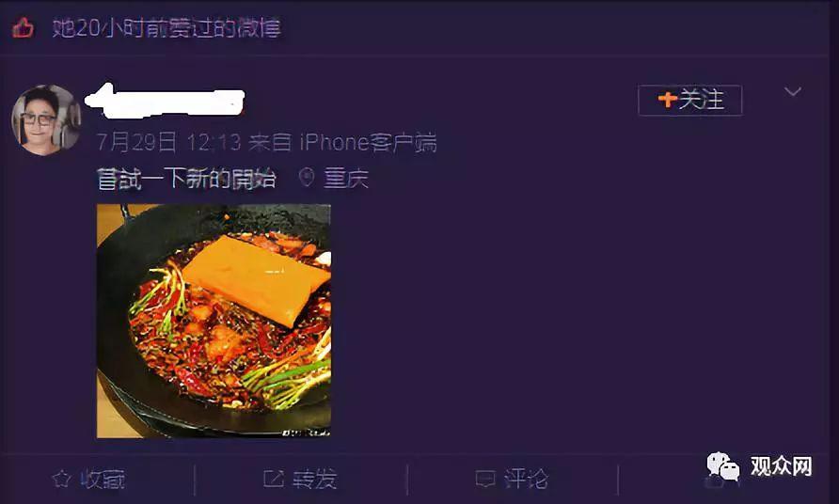Click the 她20小时前赞过的微博 header text
This screenshot has width=839, height=504.
(166, 28)
